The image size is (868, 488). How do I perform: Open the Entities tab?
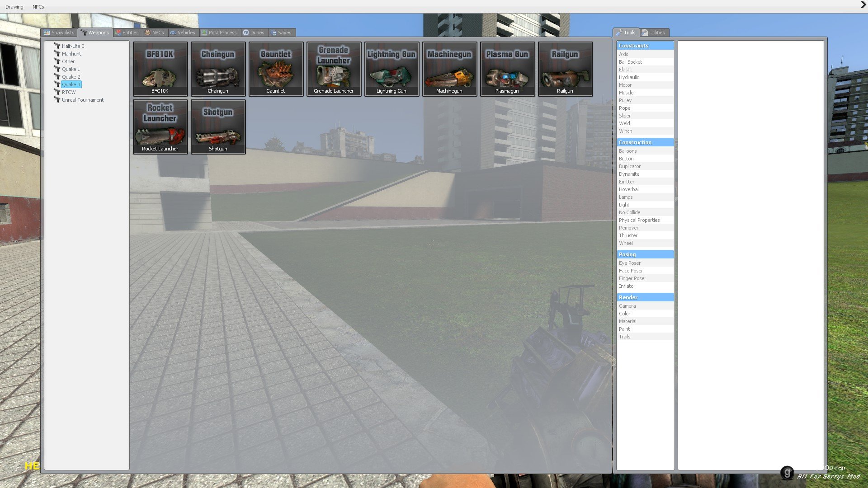[x=127, y=33]
